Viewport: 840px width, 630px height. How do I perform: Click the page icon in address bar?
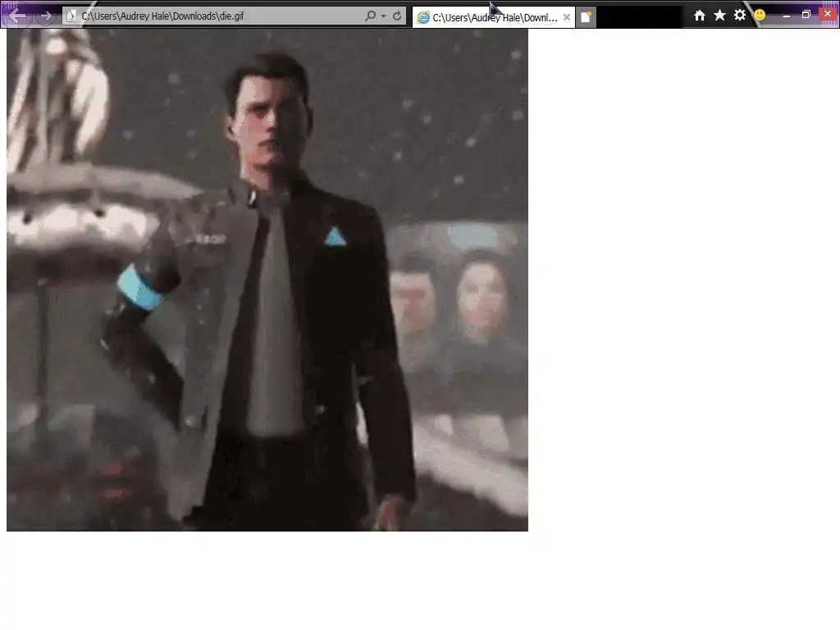pyautogui.click(x=71, y=16)
